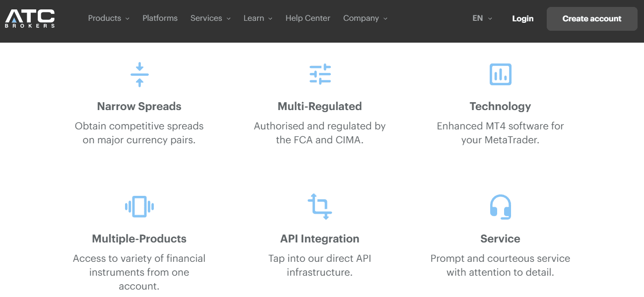Expand the Services dropdown
This screenshot has width=644, height=297.
[210, 18]
